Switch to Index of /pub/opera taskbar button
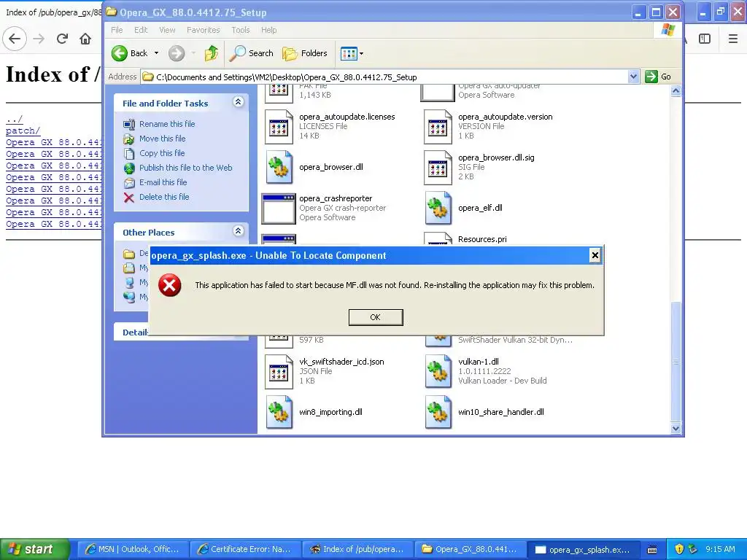Screen dimensions: 747x560 tap(357, 550)
